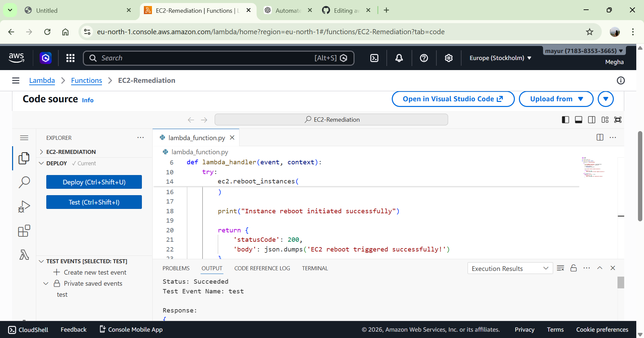Toggle the primary side bar layout

pyautogui.click(x=566, y=120)
